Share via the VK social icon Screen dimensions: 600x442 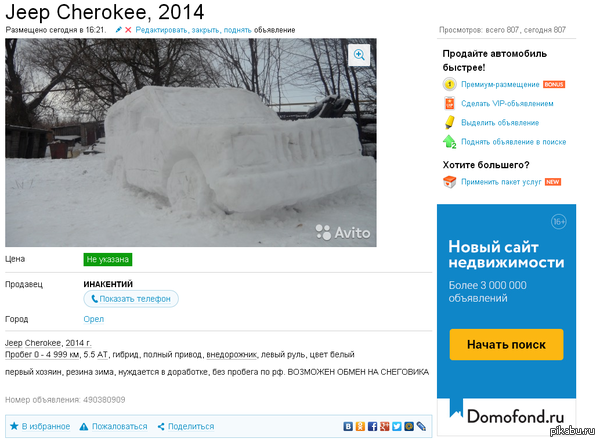coord(348,426)
